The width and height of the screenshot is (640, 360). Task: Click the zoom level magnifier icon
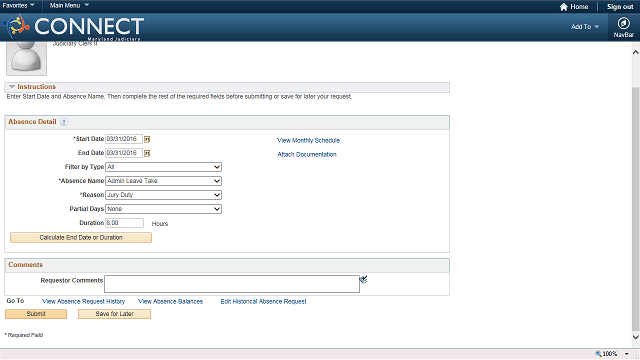[x=598, y=353]
